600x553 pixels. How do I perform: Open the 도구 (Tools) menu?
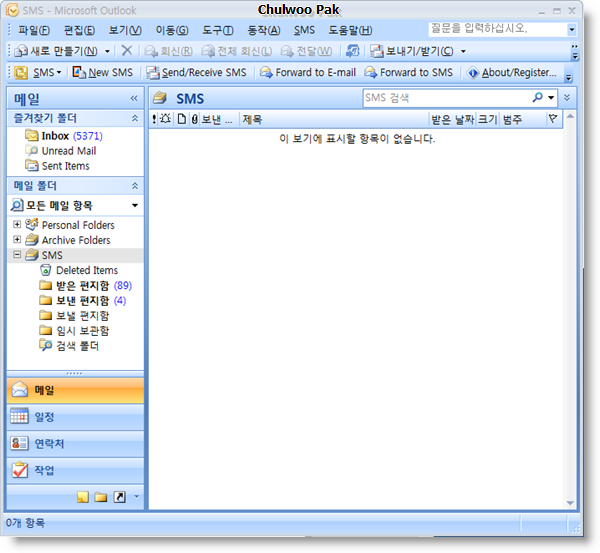click(x=218, y=30)
